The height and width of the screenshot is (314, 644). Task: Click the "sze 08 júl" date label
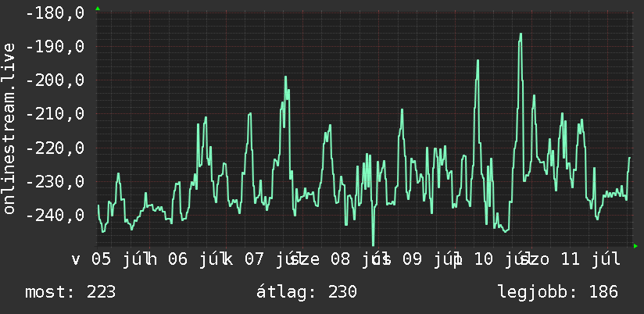pyautogui.click(x=341, y=260)
